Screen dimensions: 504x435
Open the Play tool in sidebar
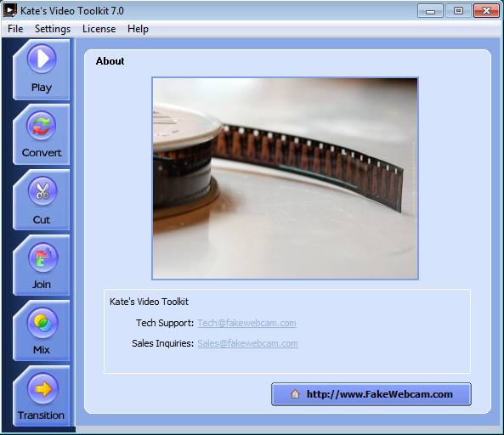click(x=41, y=70)
